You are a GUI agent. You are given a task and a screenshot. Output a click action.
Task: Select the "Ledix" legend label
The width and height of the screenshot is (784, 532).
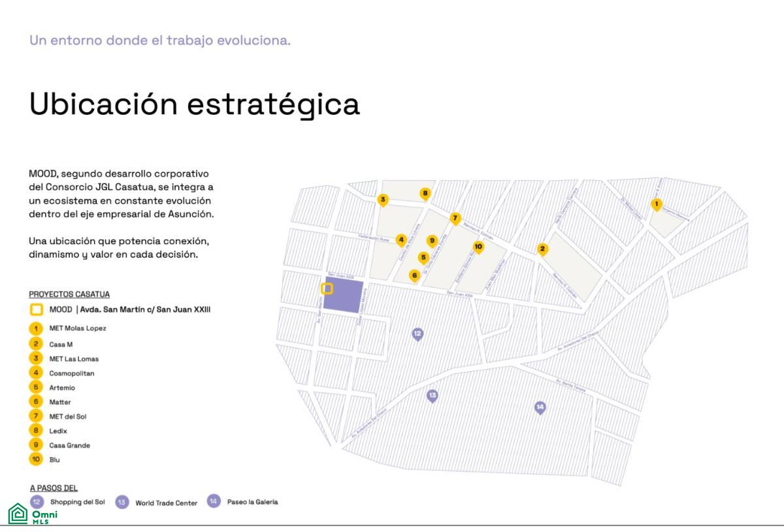coord(58,431)
